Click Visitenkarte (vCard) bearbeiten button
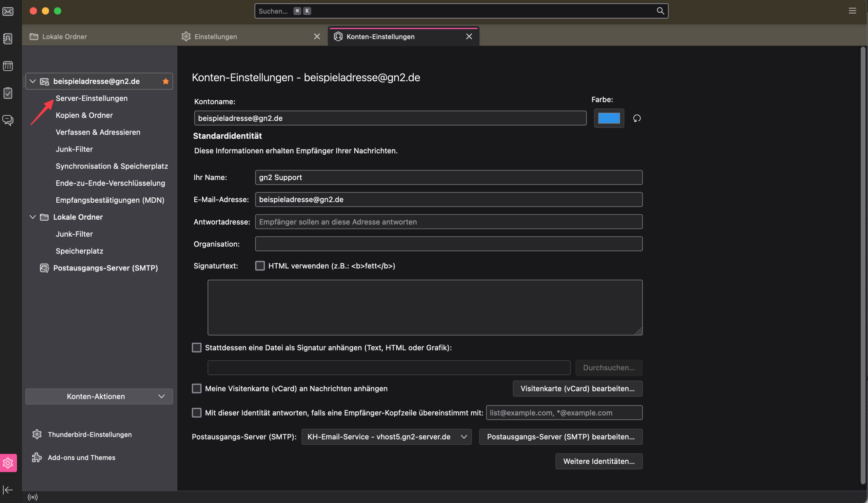This screenshot has height=503, width=868. pos(578,389)
